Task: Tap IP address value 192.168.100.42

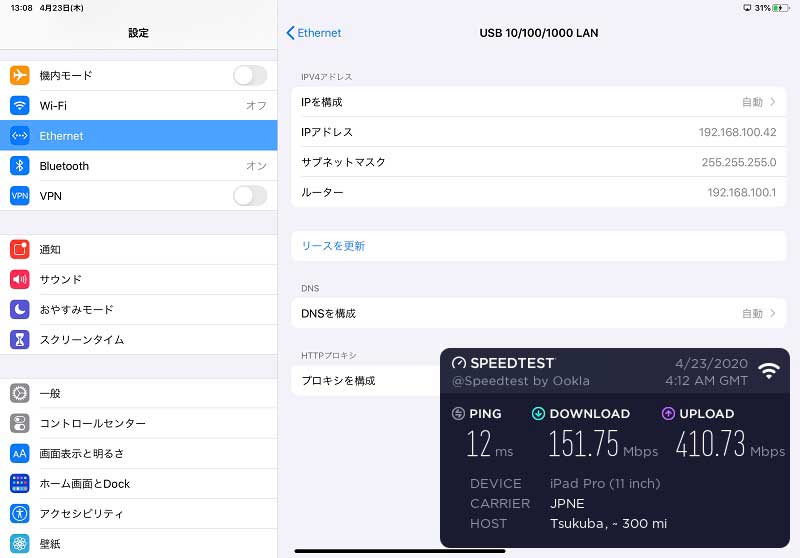Action: click(737, 132)
